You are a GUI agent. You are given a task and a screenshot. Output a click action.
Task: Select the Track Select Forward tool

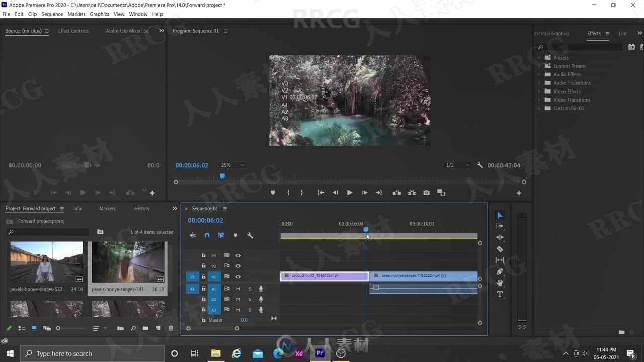tap(500, 226)
